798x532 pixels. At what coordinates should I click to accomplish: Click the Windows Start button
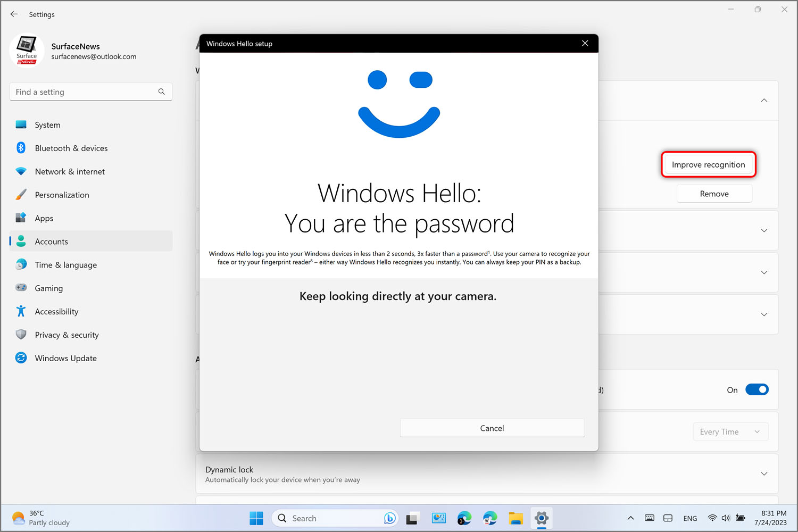pos(256,518)
